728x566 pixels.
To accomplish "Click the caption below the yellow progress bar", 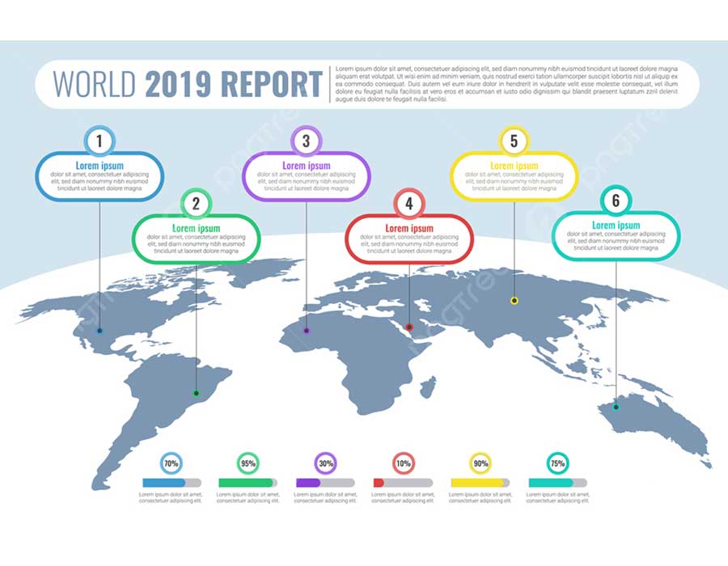I will coord(480,498).
